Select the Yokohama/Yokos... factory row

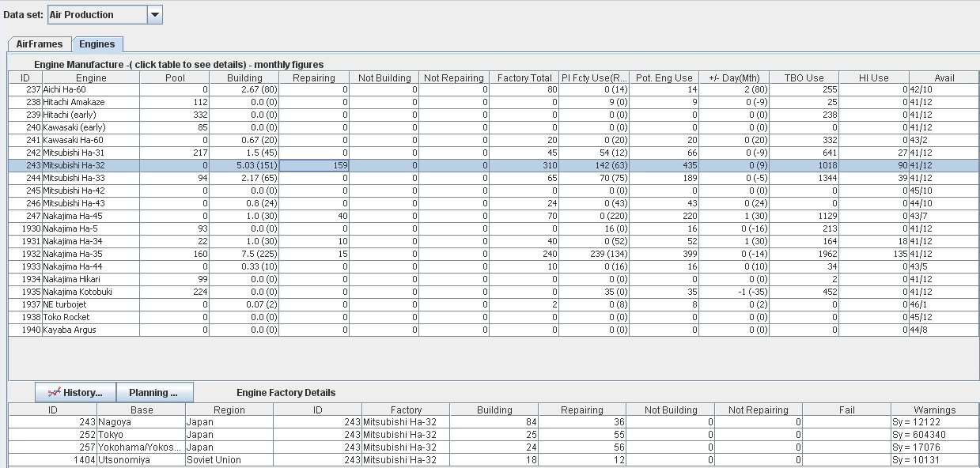click(494, 447)
